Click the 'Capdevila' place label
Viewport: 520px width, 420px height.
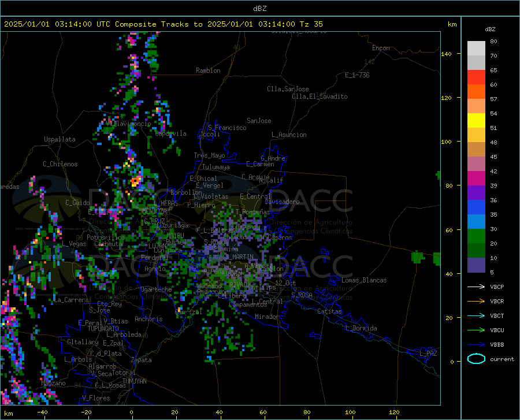(170, 133)
